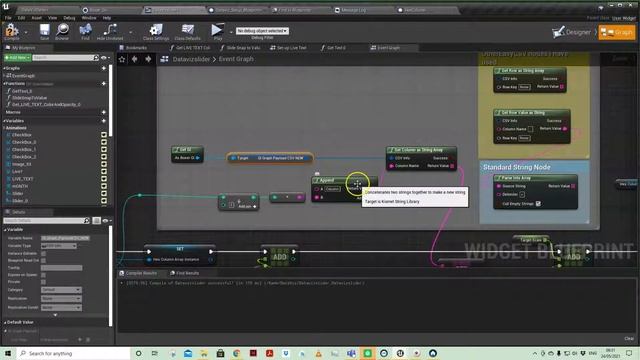The height and width of the screenshot is (360, 640).
Task: Open Browse to asset icon
Action: [62, 31]
